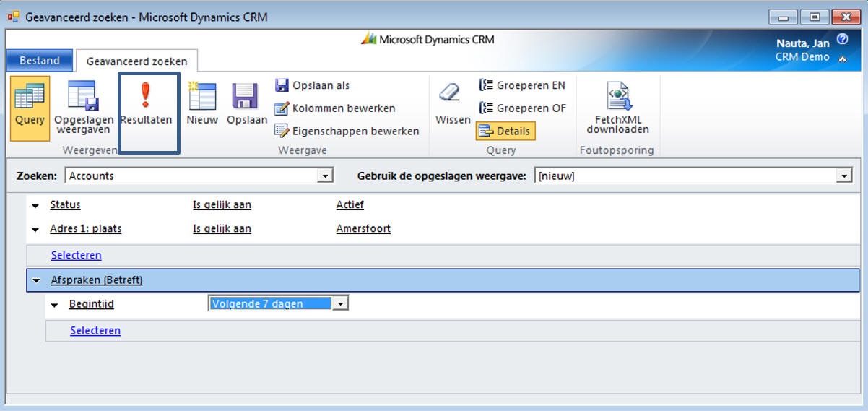Choose Opslaan als in the ribbon
The image size is (868, 411).
click(312, 85)
